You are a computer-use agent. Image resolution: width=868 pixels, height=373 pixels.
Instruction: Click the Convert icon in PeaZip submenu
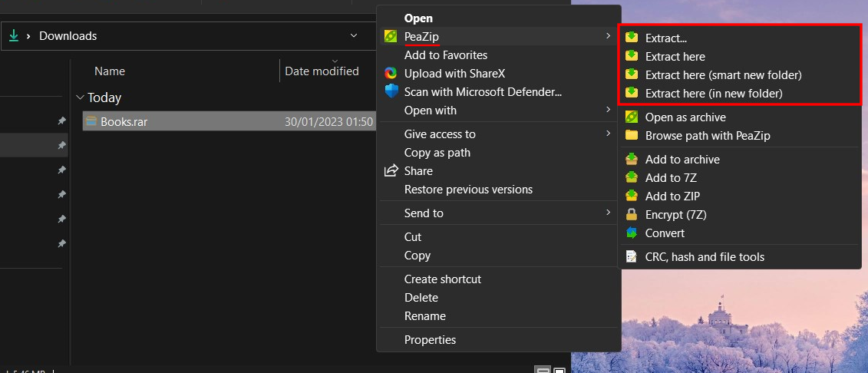point(632,233)
